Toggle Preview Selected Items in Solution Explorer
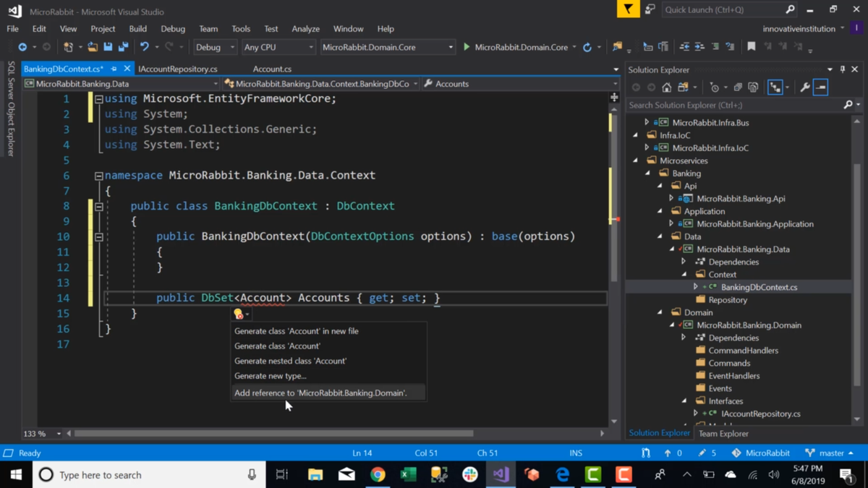Viewport: 868px width, 488px height. click(x=820, y=87)
